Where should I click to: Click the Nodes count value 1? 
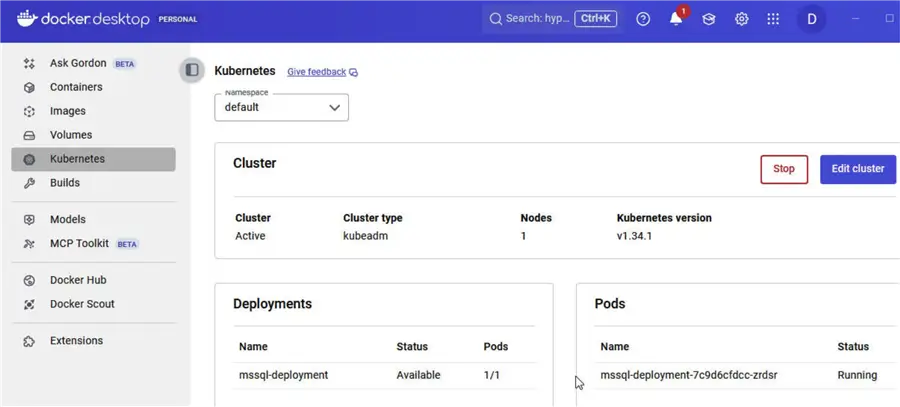pyautogui.click(x=523, y=236)
